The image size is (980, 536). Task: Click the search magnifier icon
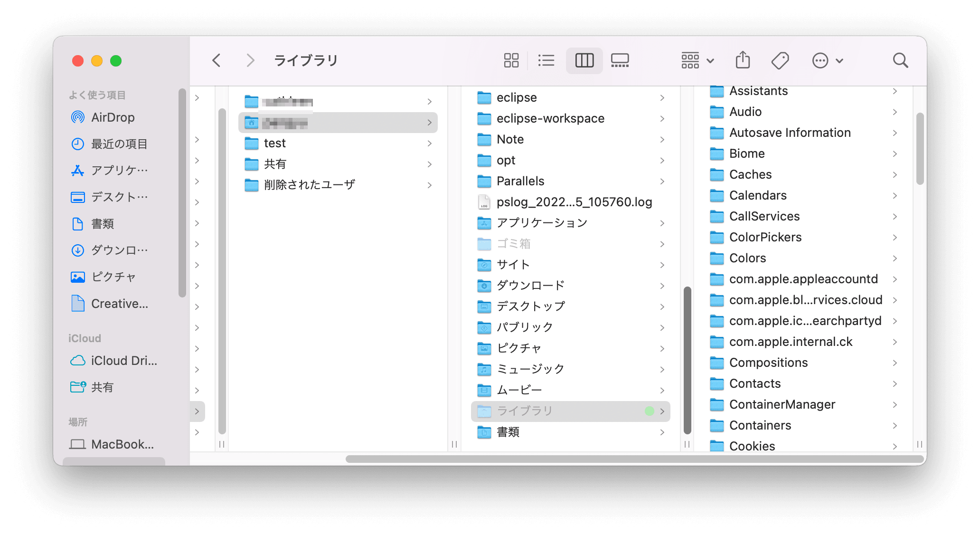[900, 60]
